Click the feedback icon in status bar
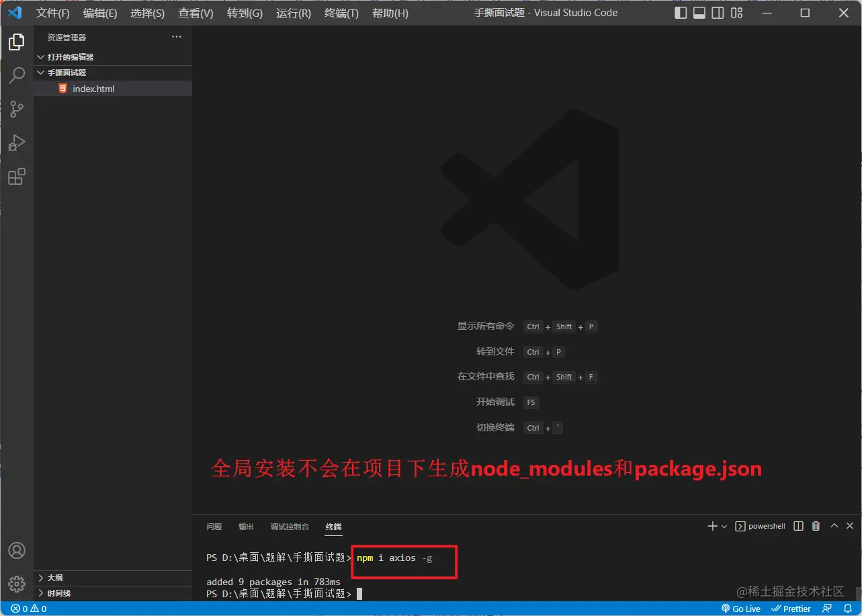Image resolution: width=862 pixels, height=616 pixels. pos(827,609)
